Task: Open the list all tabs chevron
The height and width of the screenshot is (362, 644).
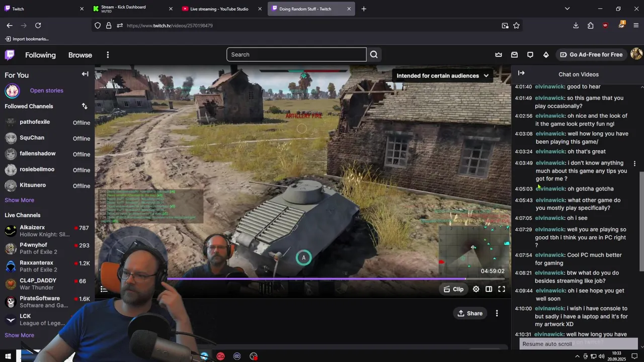Action: coord(567,9)
